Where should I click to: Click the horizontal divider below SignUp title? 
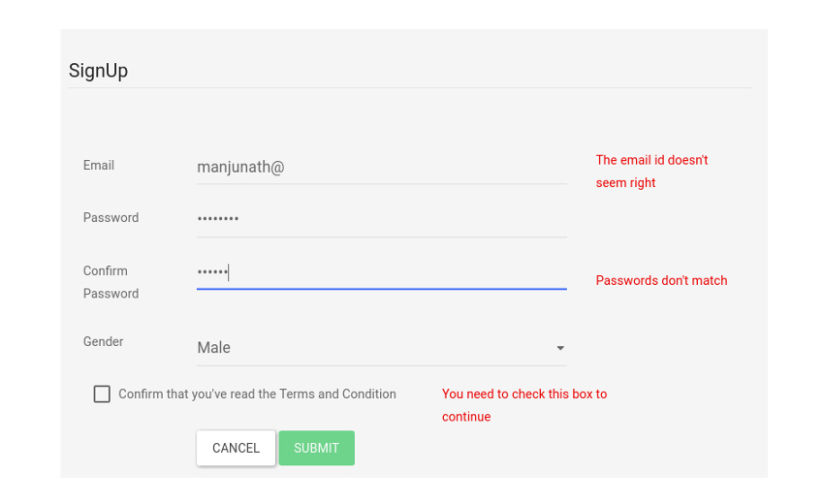pos(410,88)
